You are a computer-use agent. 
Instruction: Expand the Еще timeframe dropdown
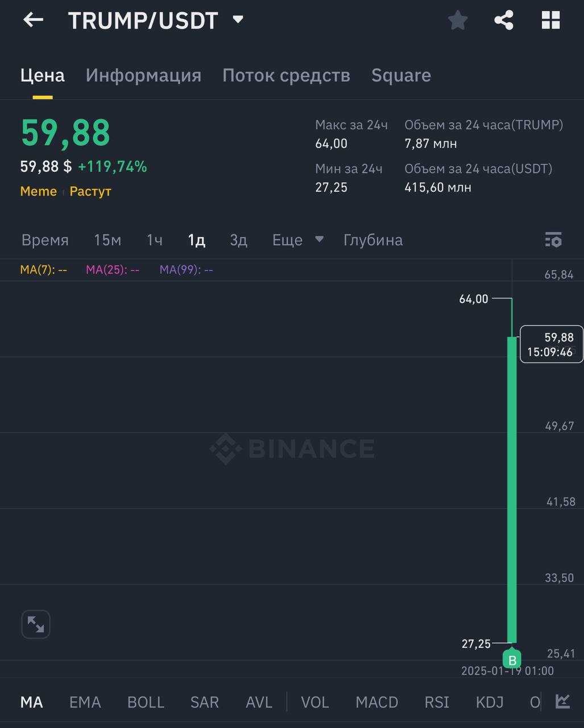(297, 240)
